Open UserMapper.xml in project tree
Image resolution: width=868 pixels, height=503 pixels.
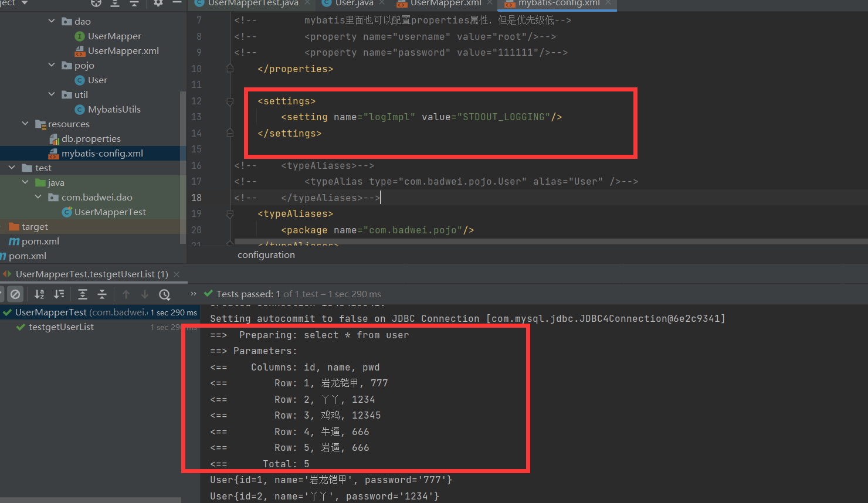pos(123,51)
